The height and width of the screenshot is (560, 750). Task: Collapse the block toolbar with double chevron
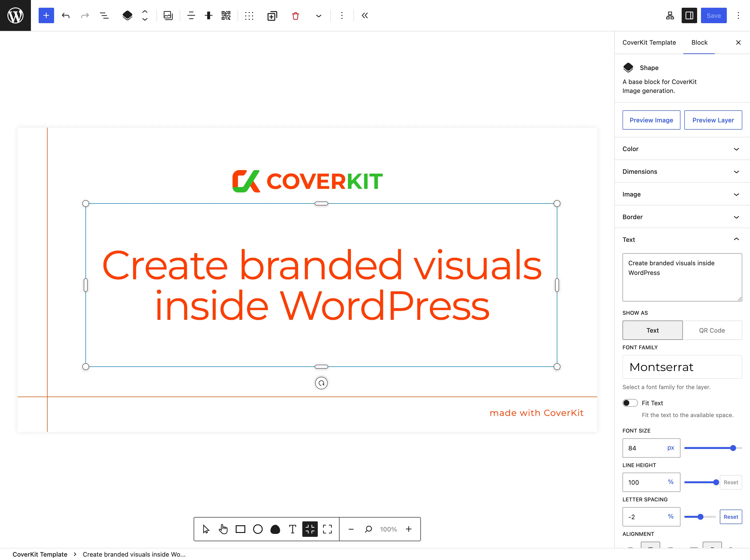[365, 16]
